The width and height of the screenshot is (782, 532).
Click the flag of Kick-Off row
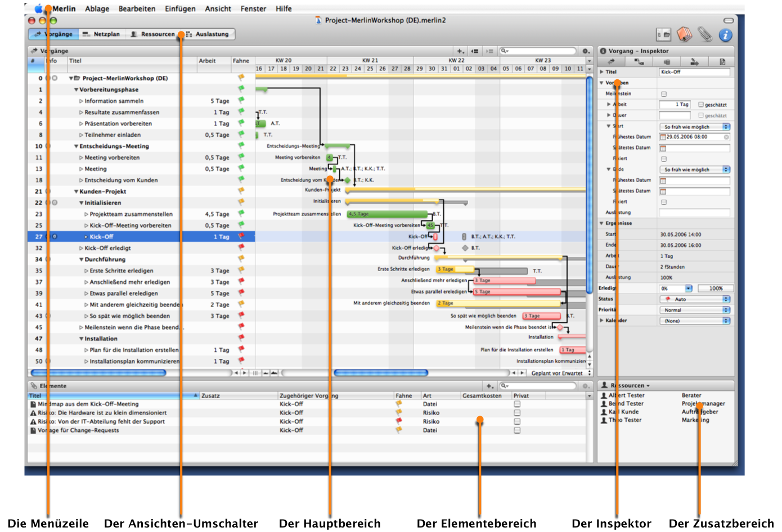coord(241,236)
